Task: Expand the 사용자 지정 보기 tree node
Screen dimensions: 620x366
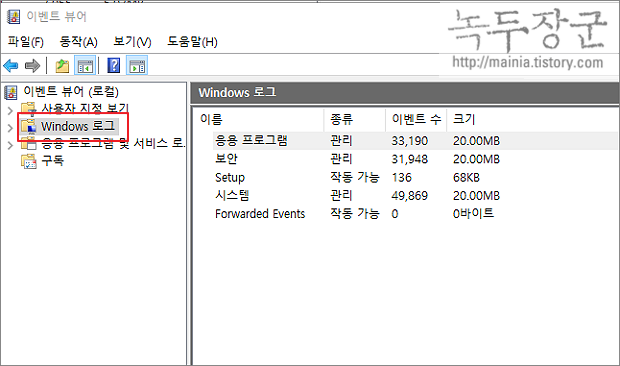Action: pyautogui.click(x=10, y=111)
